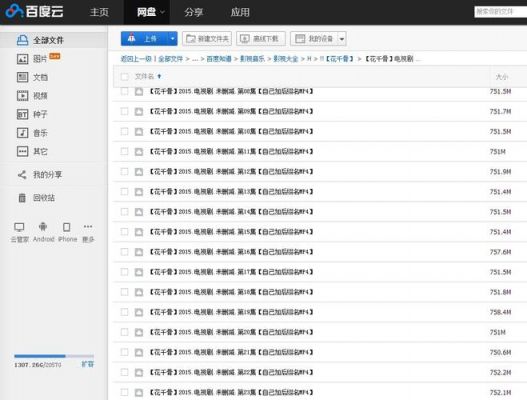Switch to the 分享 tab
The width and height of the screenshot is (527, 400).
click(x=194, y=12)
